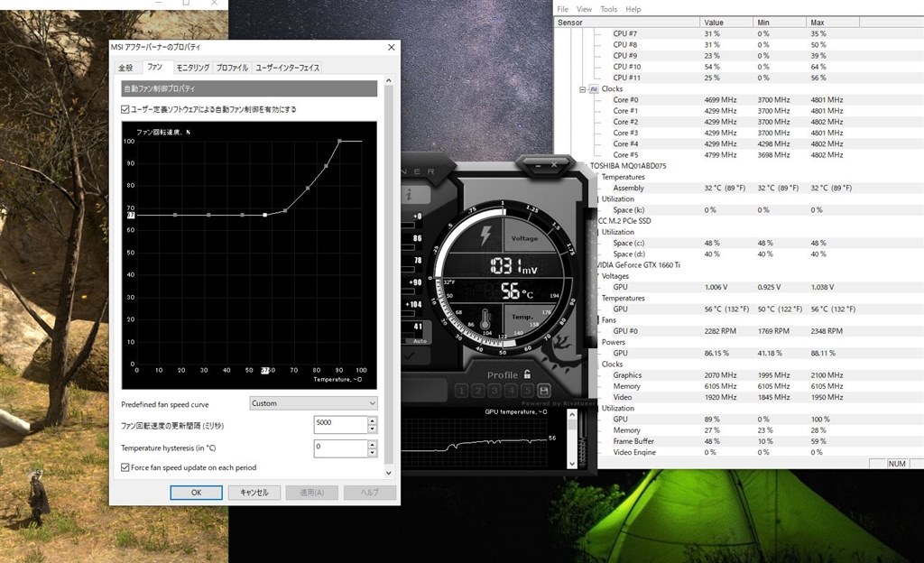This screenshot has width=924, height=563.
Task: Click the Max column header
Action: pyautogui.click(x=832, y=23)
